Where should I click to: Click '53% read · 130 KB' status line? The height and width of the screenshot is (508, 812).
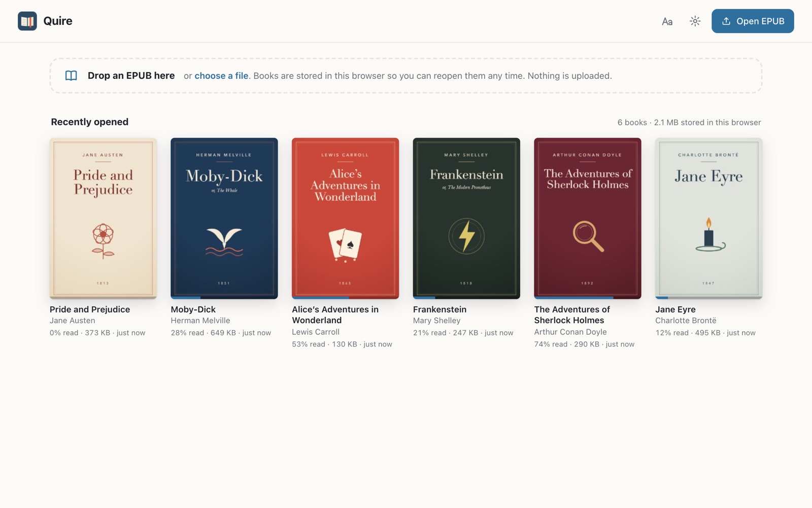click(x=342, y=344)
